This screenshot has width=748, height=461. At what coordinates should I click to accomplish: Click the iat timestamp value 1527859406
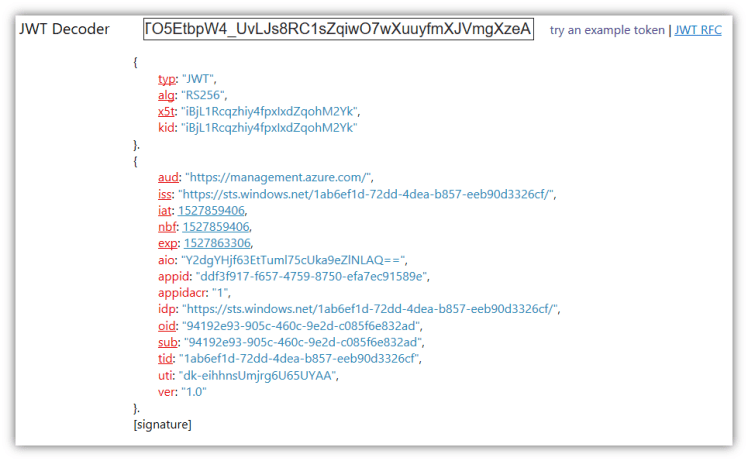coord(213,210)
